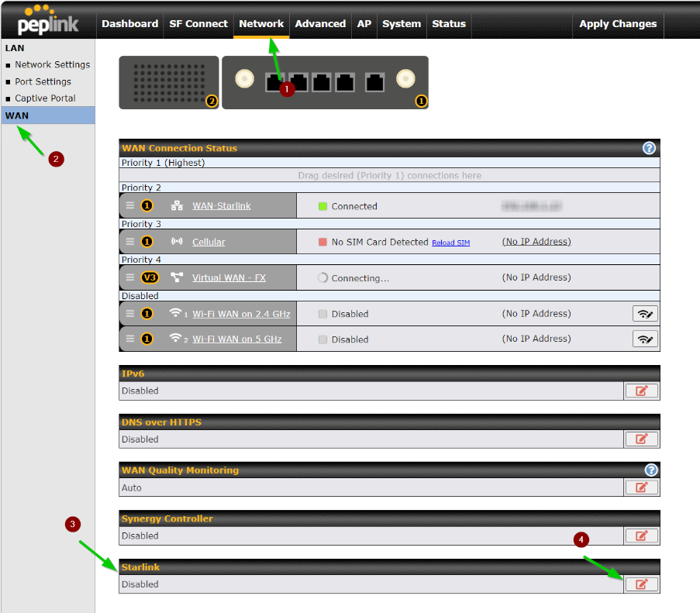Click the Cellular signal type icon
This screenshot has height=613, width=700.
[177, 241]
